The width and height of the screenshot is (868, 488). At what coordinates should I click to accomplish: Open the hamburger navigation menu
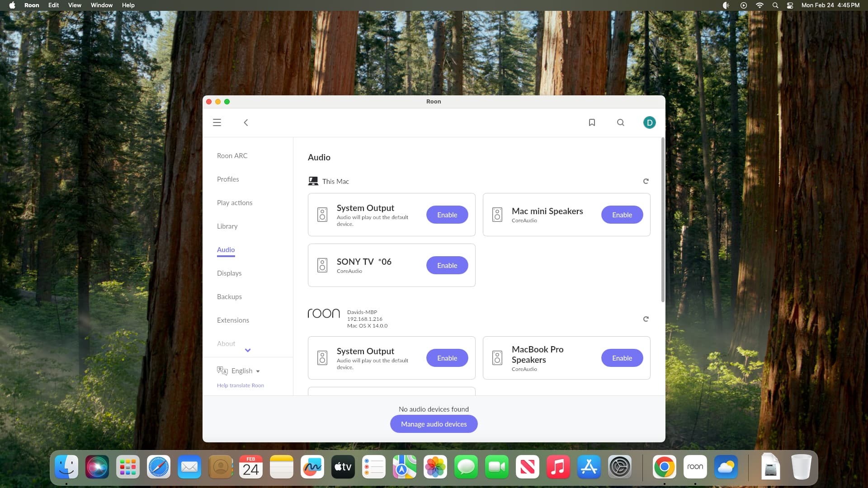217,122
